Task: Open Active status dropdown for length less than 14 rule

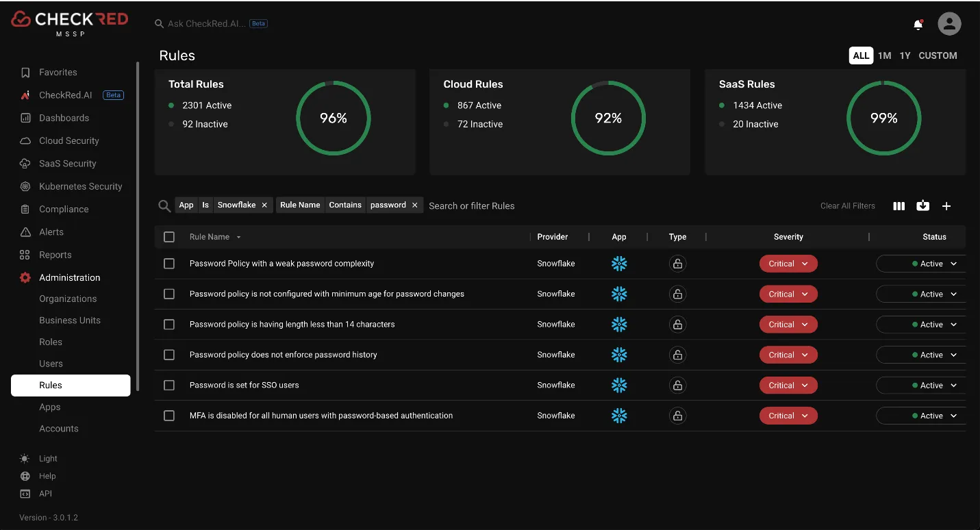Action: click(922, 325)
